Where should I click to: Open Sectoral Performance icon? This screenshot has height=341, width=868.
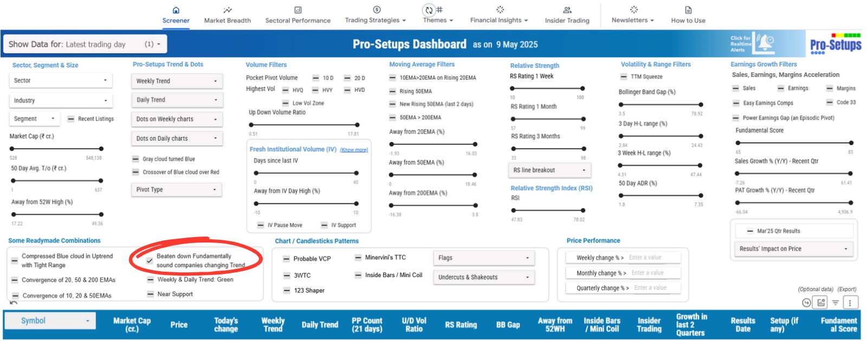[x=298, y=10]
